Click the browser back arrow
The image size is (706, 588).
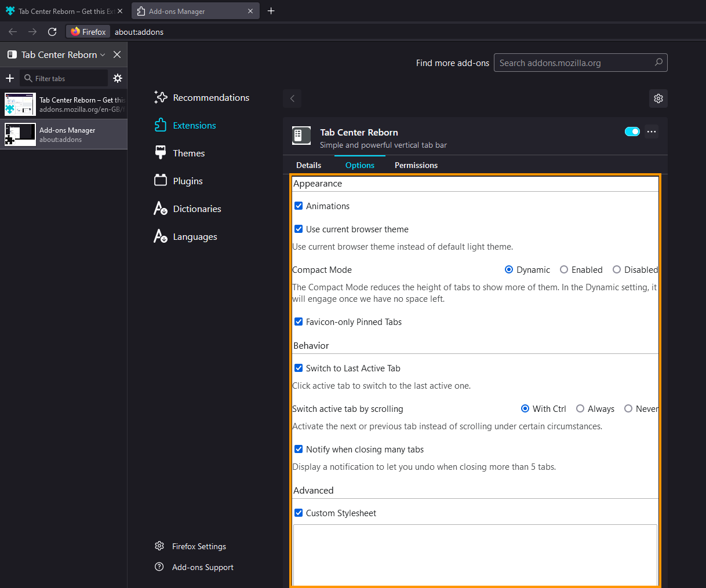(x=13, y=32)
